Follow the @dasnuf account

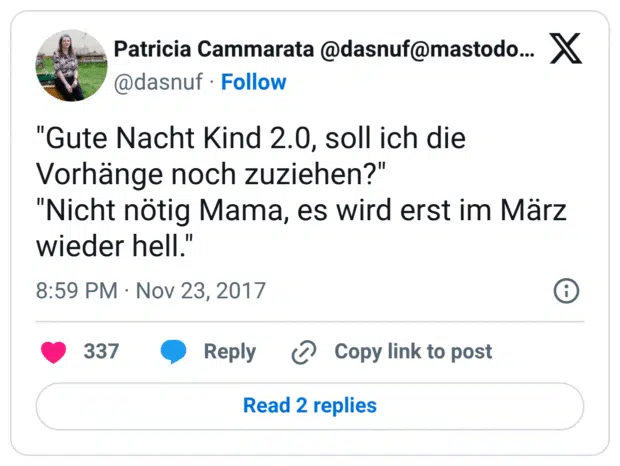pyautogui.click(x=253, y=82)
